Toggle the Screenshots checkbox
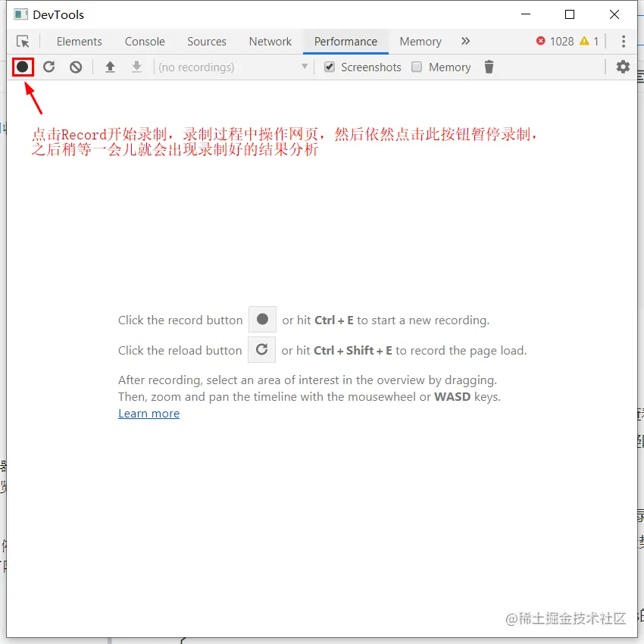Viewport: 644px width, 644px height. click(x=330, y=67)
